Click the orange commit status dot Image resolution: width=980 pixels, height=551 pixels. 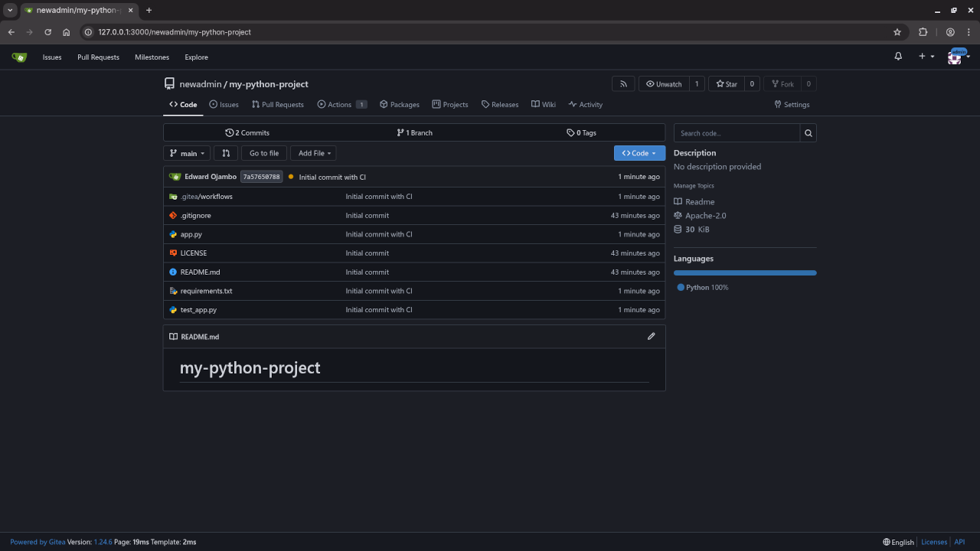(291, 177)
